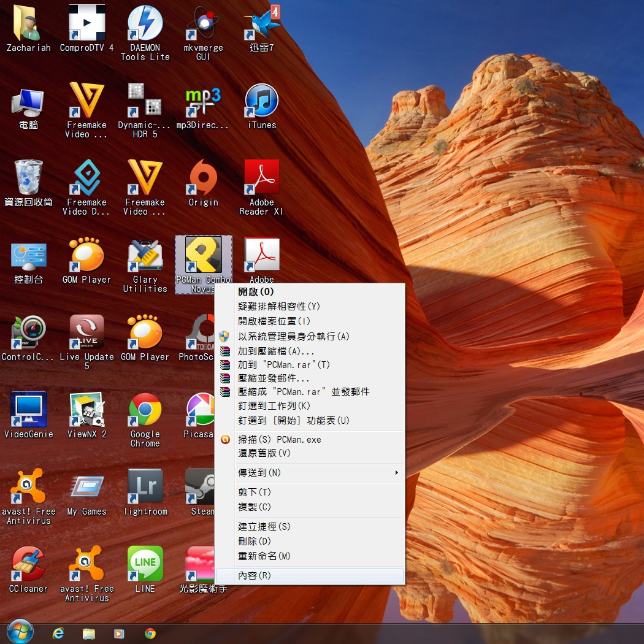
Task: Select the Origin desktop icon
Action: (x=203, y=183)
